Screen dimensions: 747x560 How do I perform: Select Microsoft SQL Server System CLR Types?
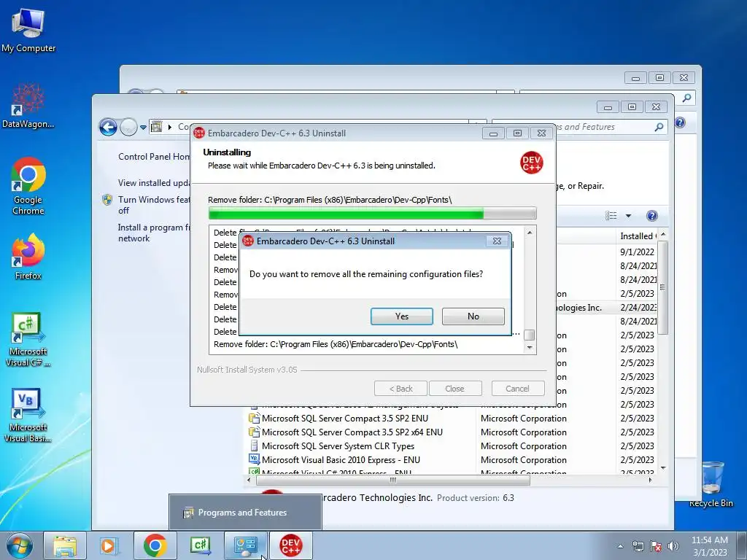point(338,446)
